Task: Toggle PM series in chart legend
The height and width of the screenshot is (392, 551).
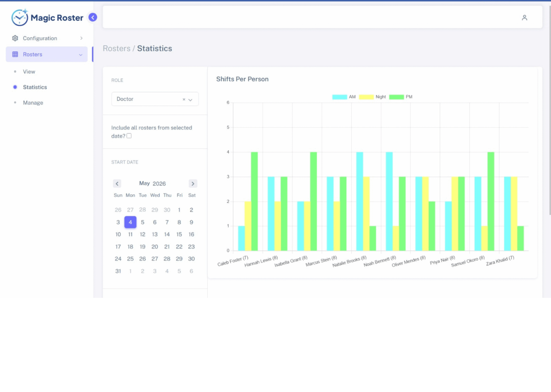Action: tap(401, 97)
